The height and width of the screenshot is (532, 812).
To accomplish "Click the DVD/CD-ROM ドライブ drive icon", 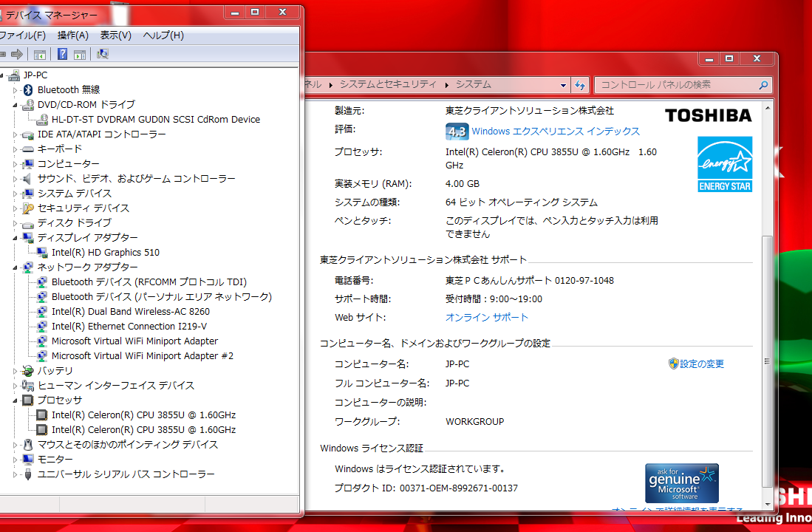I will (x=28, y=105).
